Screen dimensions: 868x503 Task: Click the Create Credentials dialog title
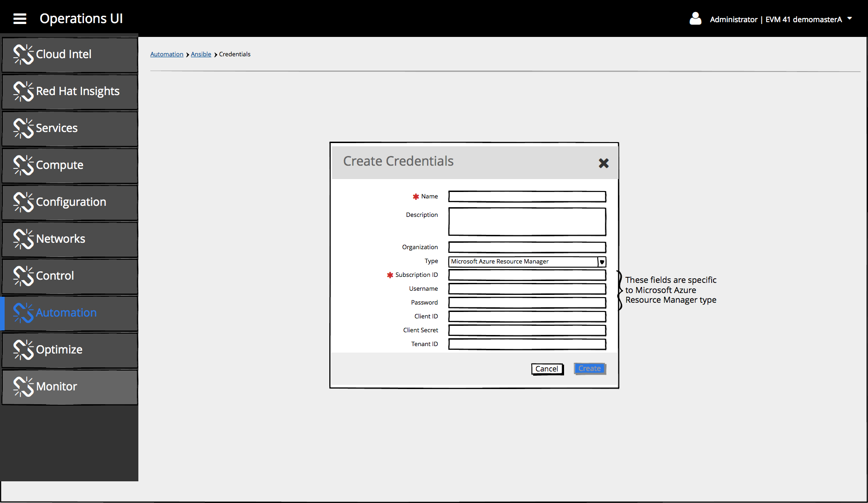point(398,161)
